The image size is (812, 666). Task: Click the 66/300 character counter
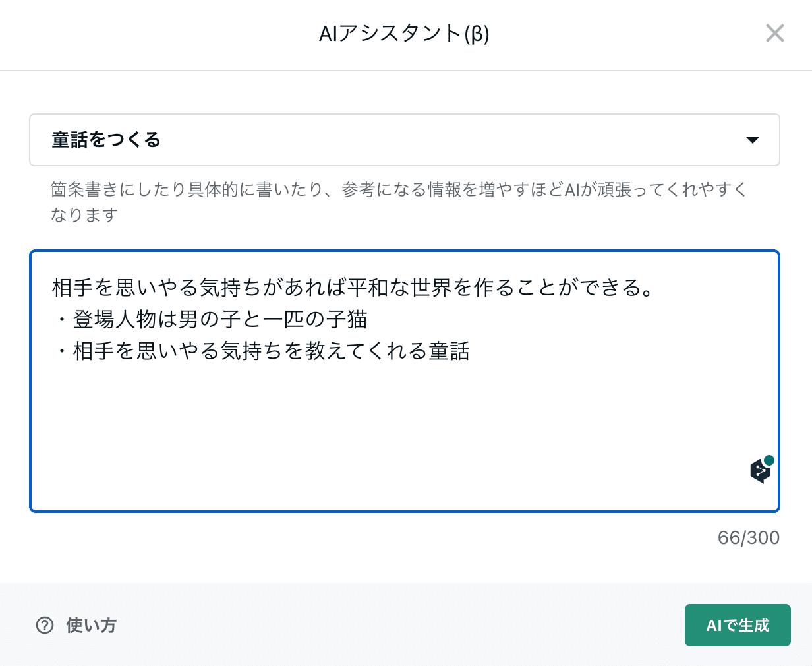[748, 538]
